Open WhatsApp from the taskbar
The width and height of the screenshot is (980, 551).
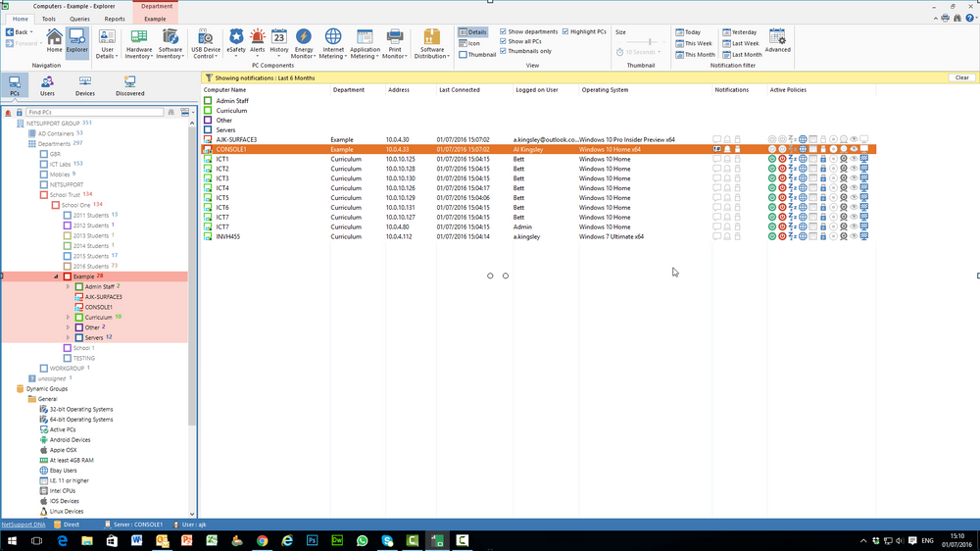[362, 540]
